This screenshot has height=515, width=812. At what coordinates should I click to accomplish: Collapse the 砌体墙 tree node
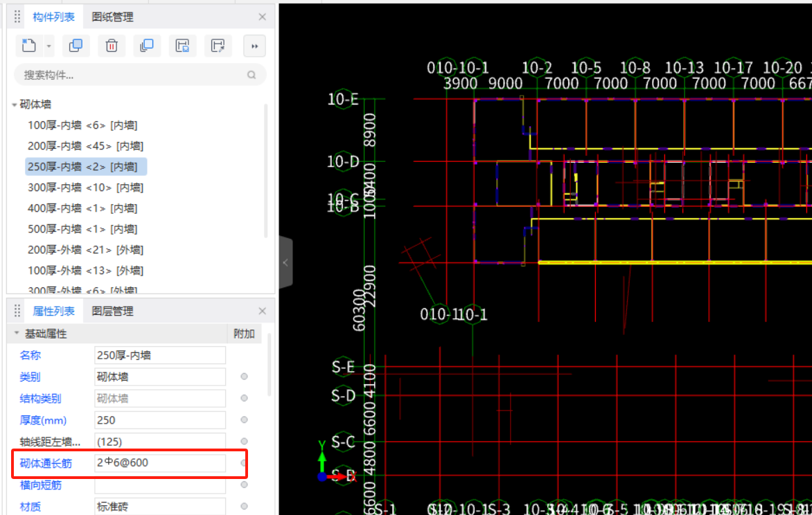coord(15,105)
